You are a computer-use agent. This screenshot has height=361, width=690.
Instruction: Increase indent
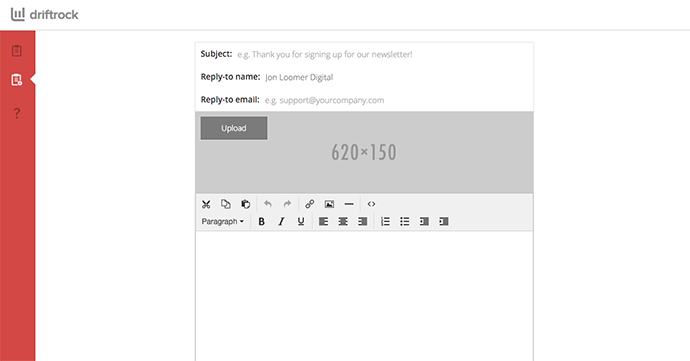444,221
